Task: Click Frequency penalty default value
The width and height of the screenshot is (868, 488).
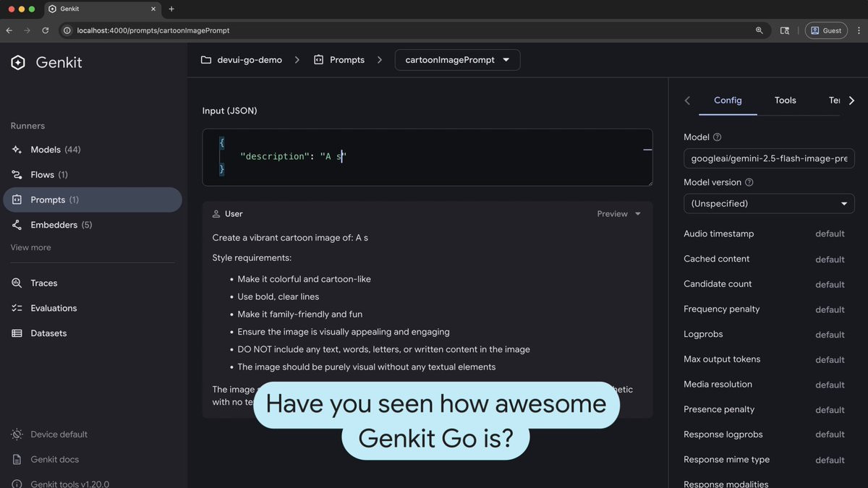Action: pyautogui.click(x=830, y=309)
